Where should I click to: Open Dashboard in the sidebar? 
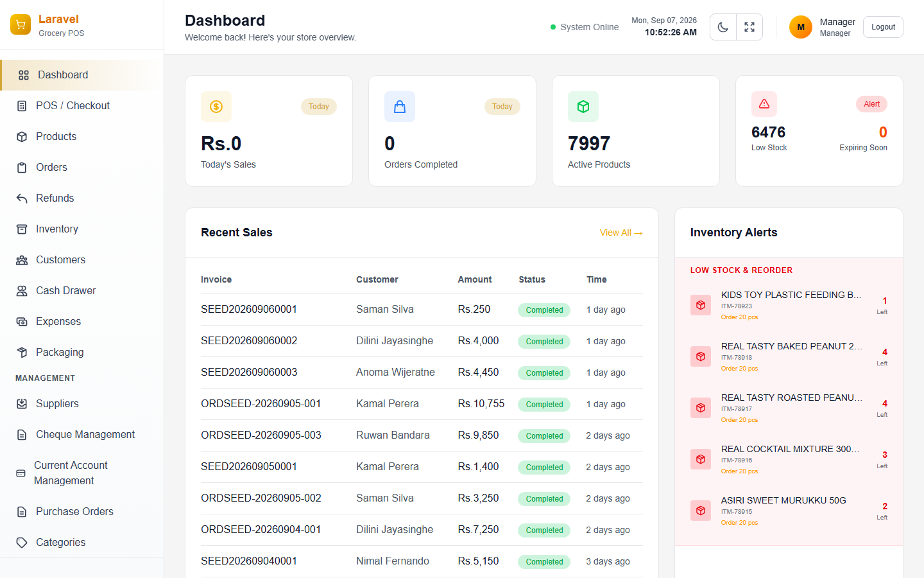pyautogui.click(x=82, y=75)
